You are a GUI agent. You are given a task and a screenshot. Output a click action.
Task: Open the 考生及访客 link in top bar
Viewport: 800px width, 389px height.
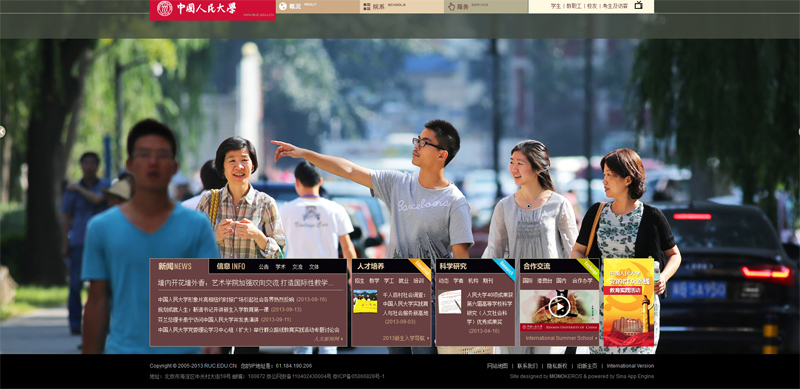(x=615, y=6)
